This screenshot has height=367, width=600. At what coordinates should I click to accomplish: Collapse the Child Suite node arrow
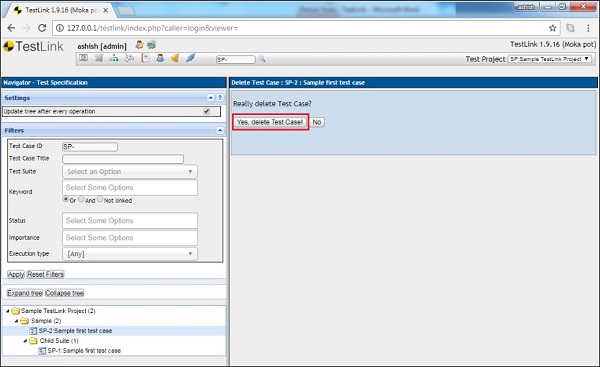click(x=25, y=341)
